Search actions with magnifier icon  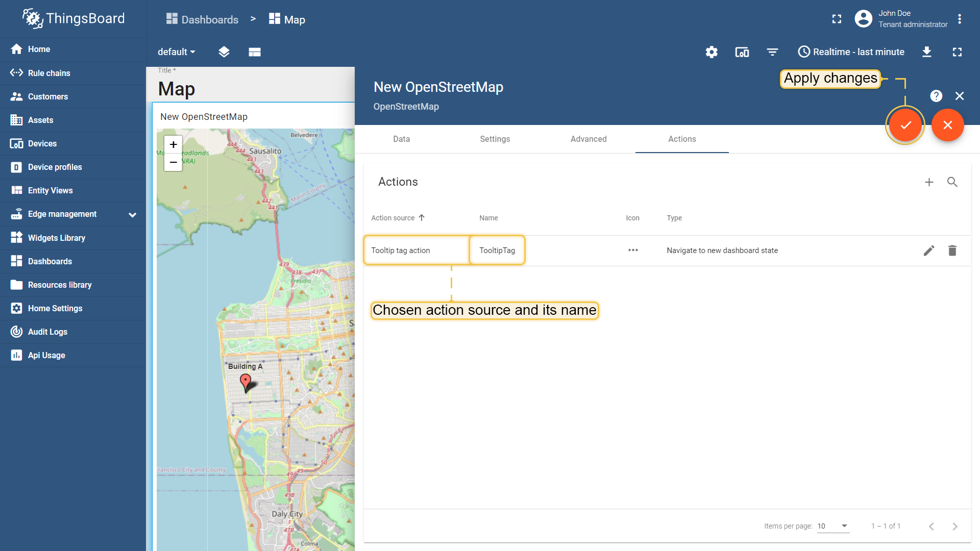[952, 182]
